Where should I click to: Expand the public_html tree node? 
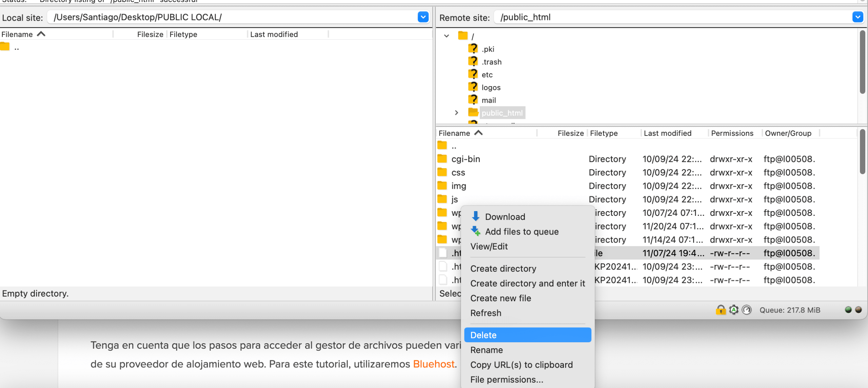(457, 113)
